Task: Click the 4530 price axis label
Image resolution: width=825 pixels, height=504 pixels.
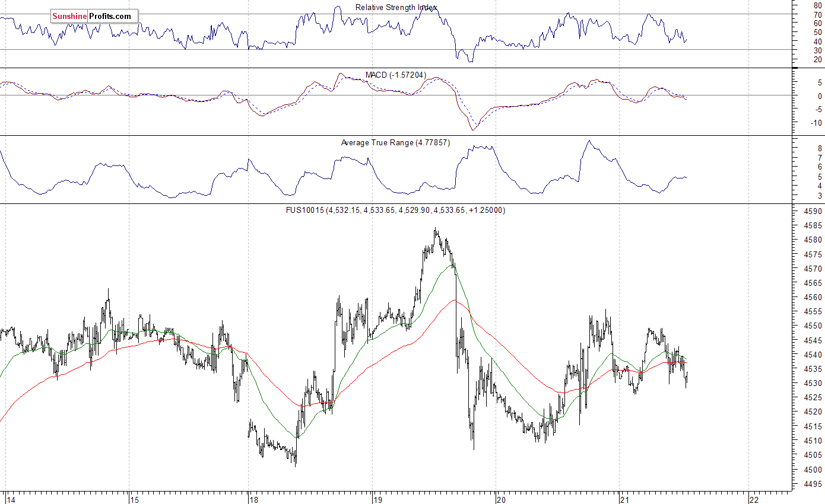Action: 814,383
